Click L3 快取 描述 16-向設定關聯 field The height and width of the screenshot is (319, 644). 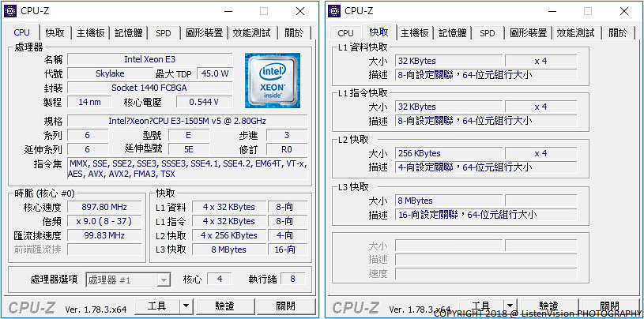(486, 215)
